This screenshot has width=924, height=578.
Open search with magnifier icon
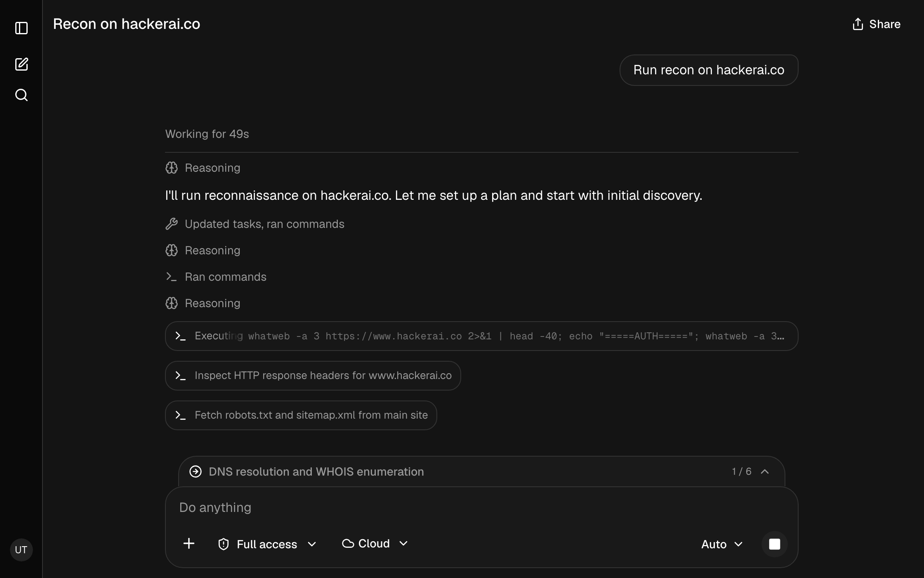pos(21,95)
